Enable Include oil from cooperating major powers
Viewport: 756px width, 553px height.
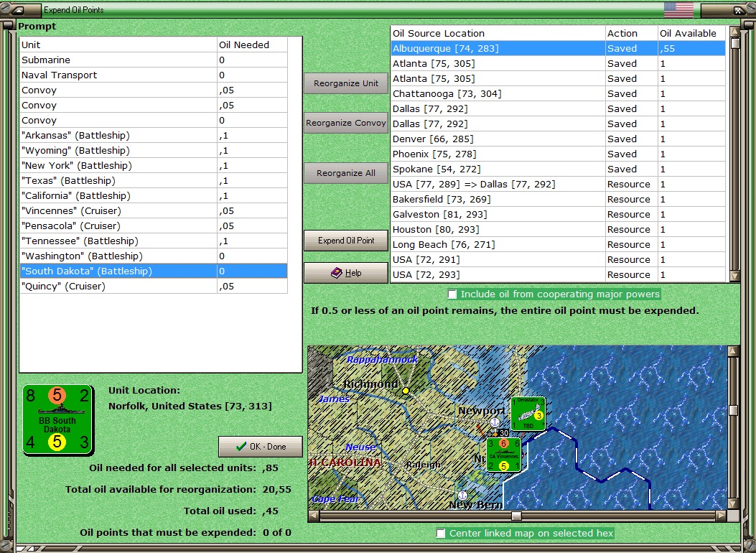452,294
